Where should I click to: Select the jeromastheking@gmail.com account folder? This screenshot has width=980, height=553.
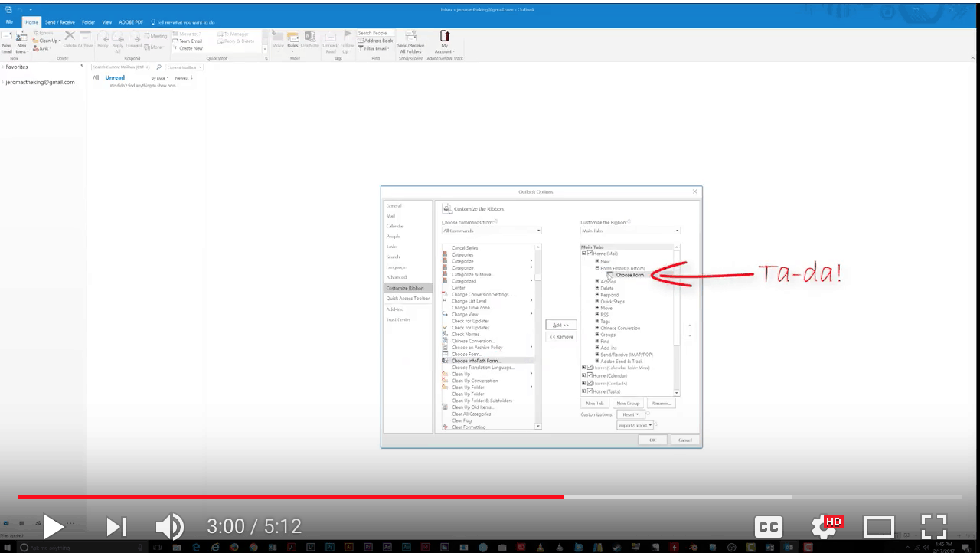click(40, 82)
